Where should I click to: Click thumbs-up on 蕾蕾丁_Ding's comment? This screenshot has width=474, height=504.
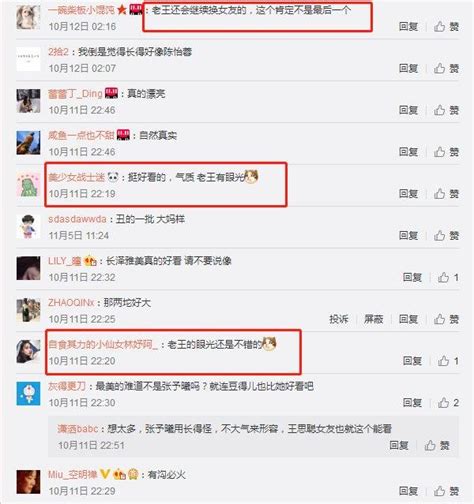446,110
